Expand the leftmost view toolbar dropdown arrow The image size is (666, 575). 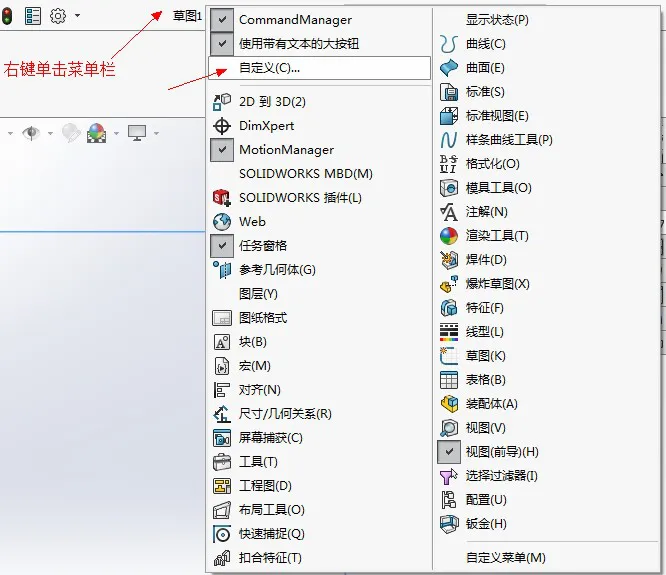click(x=10, y=133)
